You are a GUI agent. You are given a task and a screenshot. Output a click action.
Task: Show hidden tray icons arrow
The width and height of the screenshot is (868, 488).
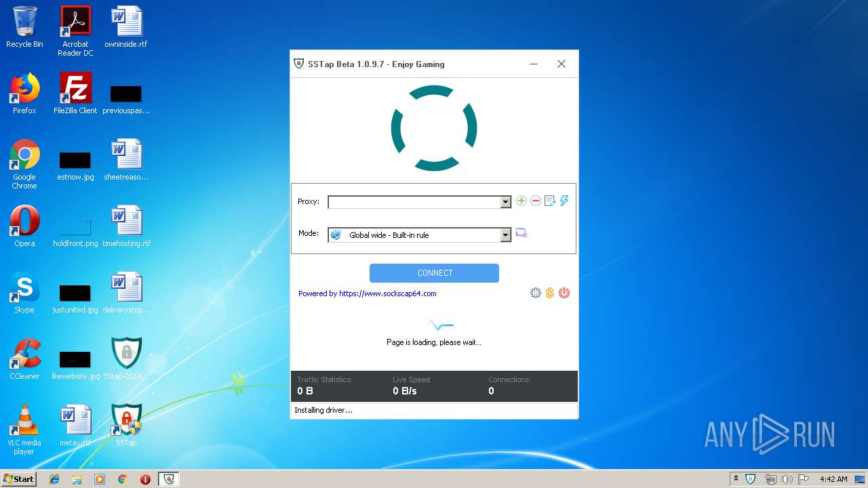pos(736,479)
